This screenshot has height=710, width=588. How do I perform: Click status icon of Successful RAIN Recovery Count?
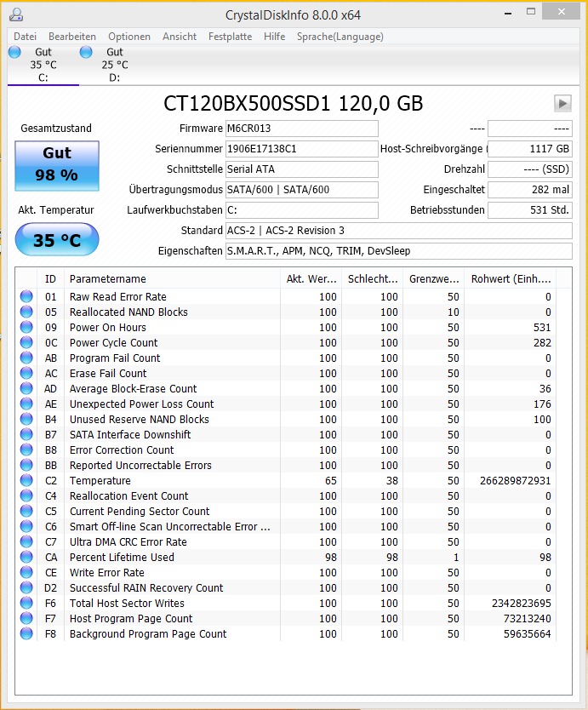(26, 587)
